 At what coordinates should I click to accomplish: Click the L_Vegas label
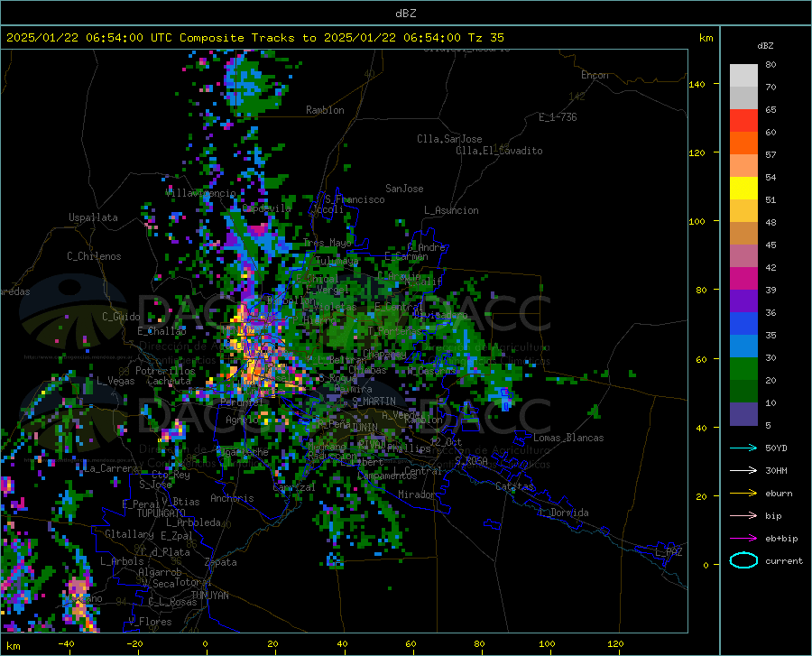pyautogui.click(x=115, y=381)
